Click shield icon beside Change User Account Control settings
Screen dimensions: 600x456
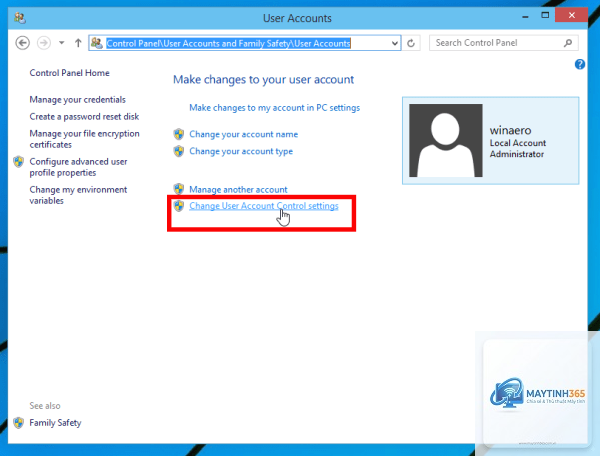pos(179,206)
